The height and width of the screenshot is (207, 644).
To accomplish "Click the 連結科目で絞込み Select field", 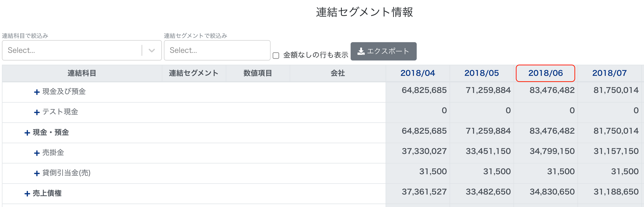I will (72, 50).
